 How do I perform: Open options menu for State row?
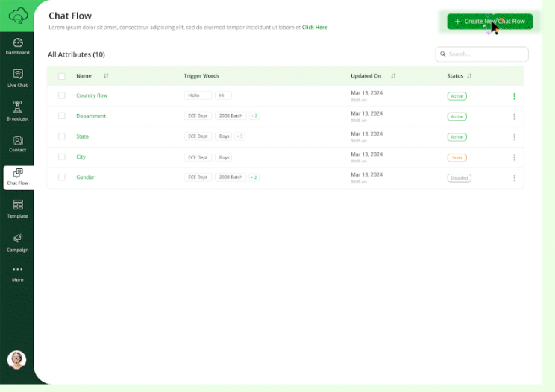pos(514,137)
